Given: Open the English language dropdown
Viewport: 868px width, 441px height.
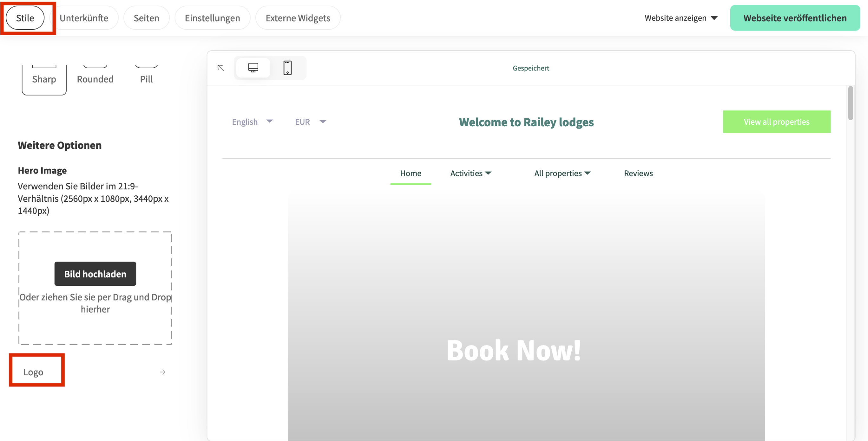Looking at the screenshot, I should pyautogui.click(x=252, y=122).
